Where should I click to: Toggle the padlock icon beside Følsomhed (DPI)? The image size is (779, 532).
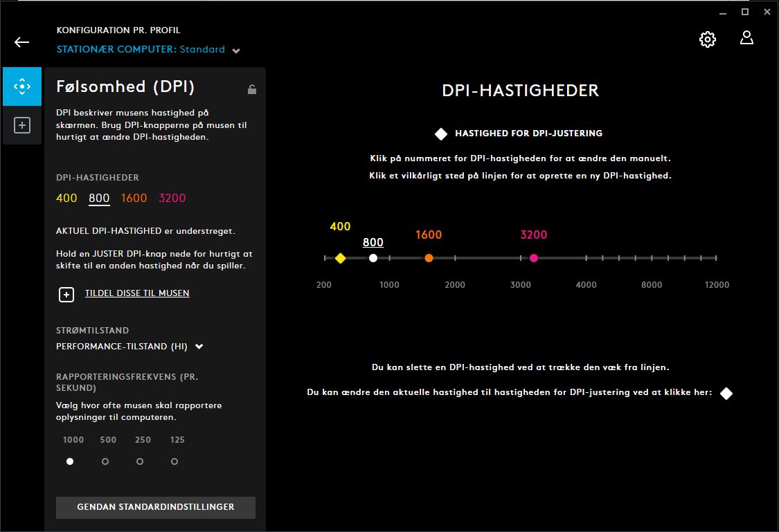click(252, 89)
